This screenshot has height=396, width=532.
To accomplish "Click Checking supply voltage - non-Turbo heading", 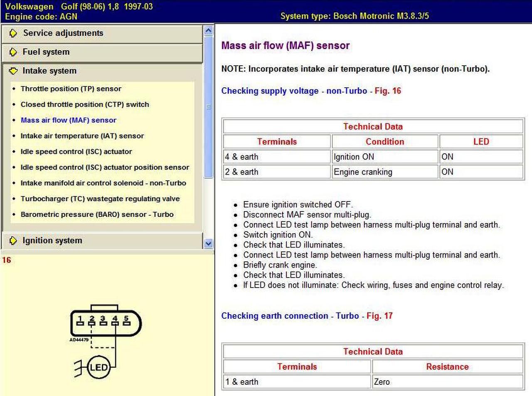I will coord(294,91).
